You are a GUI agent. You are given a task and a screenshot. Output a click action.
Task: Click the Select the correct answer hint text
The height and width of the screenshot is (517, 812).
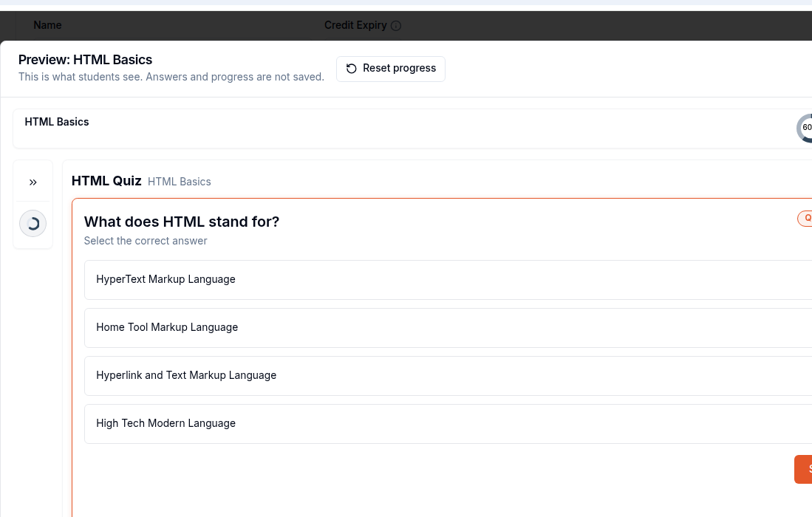146,241
